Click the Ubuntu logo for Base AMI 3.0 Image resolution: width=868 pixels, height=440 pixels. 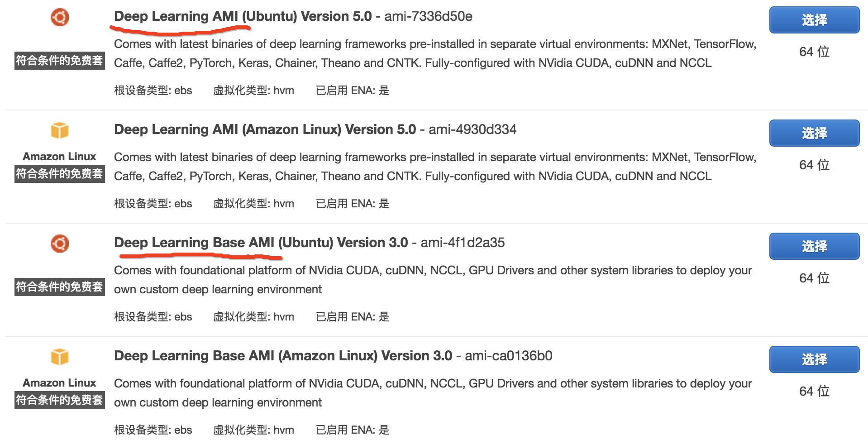tap(59, 244)
